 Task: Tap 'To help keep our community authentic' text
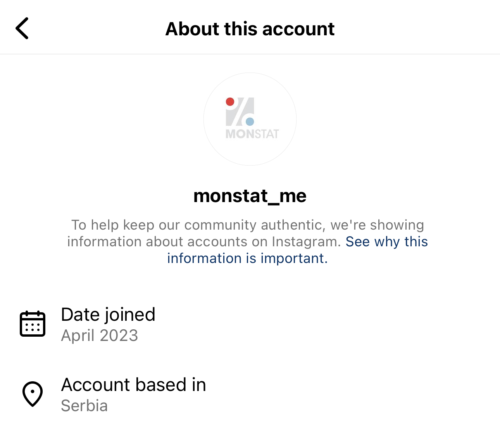click(198, 225)
